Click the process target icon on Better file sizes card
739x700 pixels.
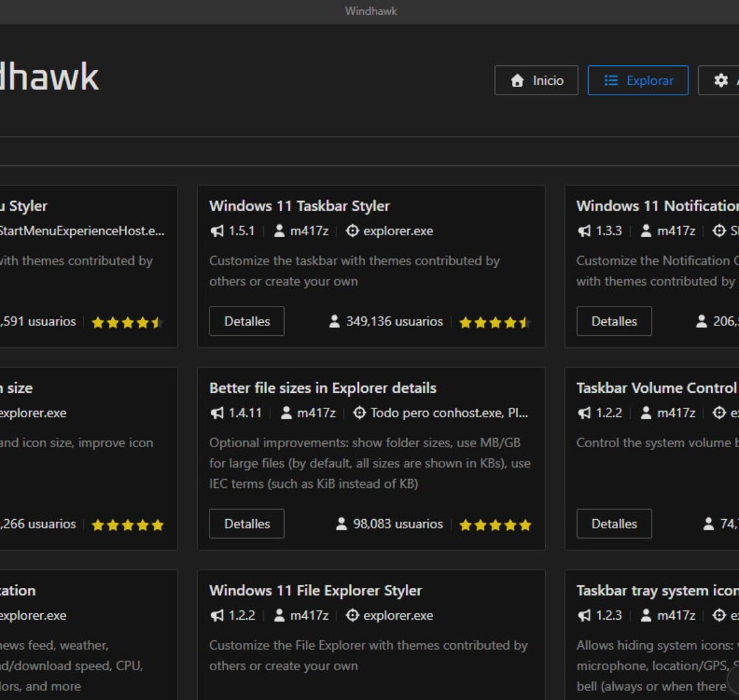click(x=358, y=413)
